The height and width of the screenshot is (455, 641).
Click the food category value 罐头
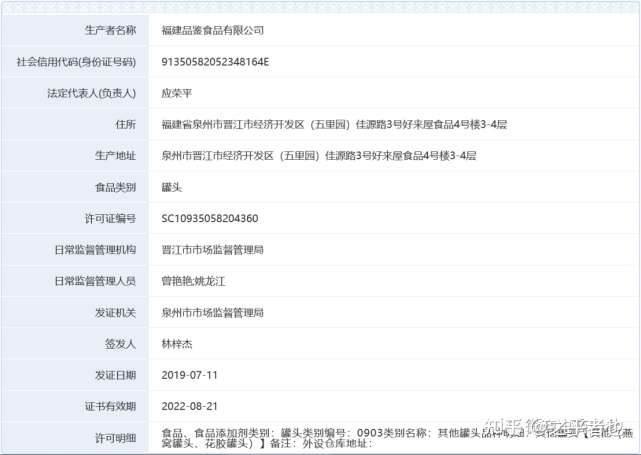coord(172,187)
